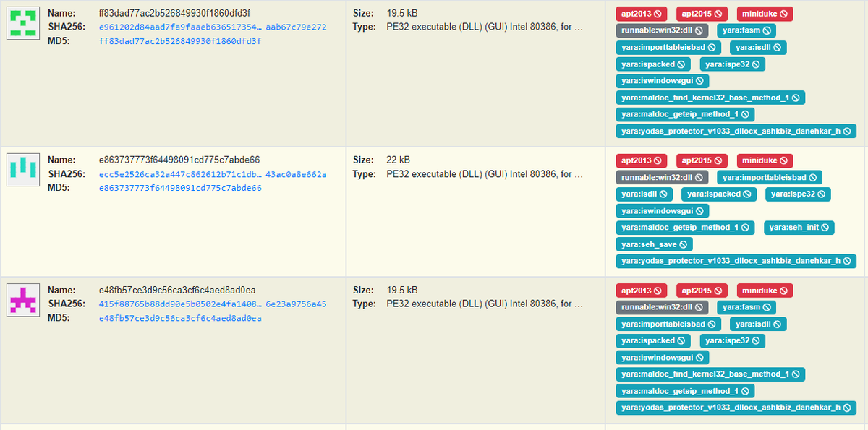The width and height of the screenshot is (868, 430).
Task: Remove the yara:seh_save tag
Action: (x=684, y=244)
